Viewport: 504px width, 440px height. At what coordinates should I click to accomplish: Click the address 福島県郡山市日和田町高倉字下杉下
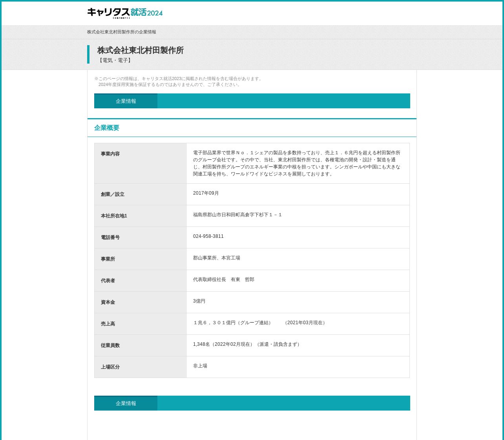coord(237,215)
